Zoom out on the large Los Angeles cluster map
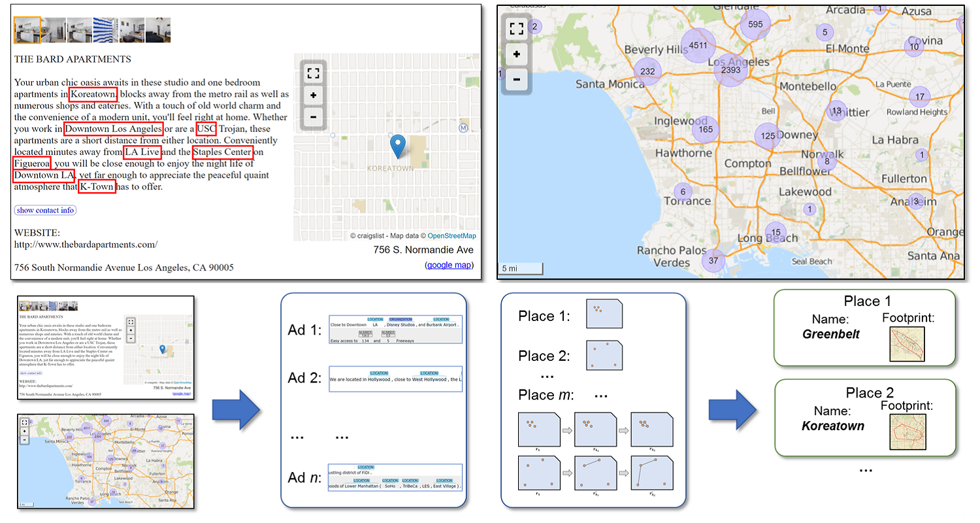980x523 pixels. click(517, 79)
